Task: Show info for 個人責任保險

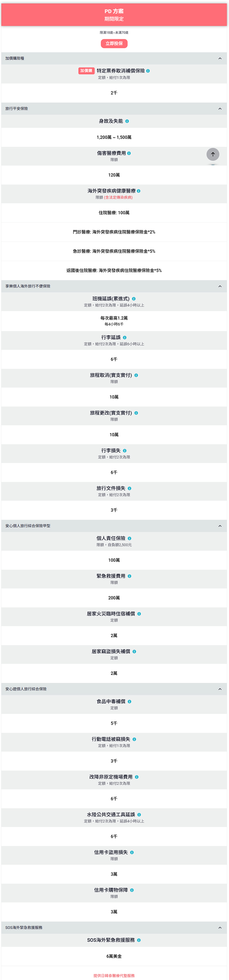Action: pyautogui.click(x=130, y=539)
